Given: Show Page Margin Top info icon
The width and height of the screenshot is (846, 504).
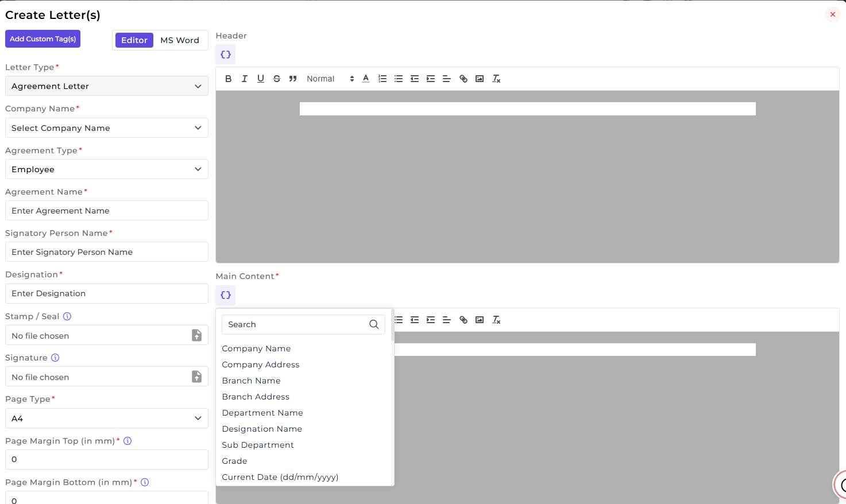Looking at the screenshot, I should pyautogui.click(x=128, y=441).
